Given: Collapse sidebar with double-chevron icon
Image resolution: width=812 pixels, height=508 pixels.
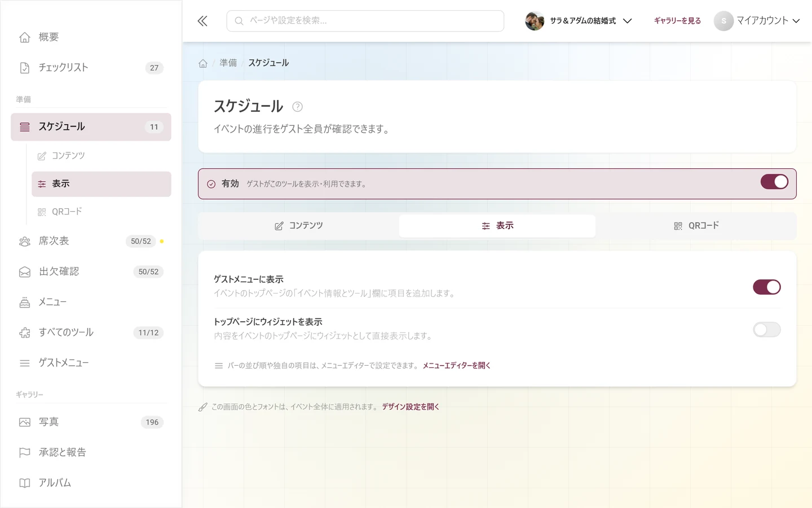Looking at the screenshot, I should click(202, 21).
